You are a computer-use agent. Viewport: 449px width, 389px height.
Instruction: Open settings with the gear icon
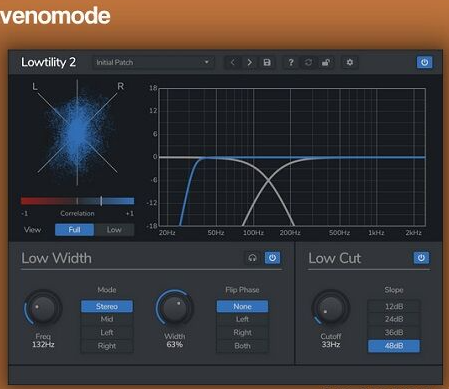[350, 62]
